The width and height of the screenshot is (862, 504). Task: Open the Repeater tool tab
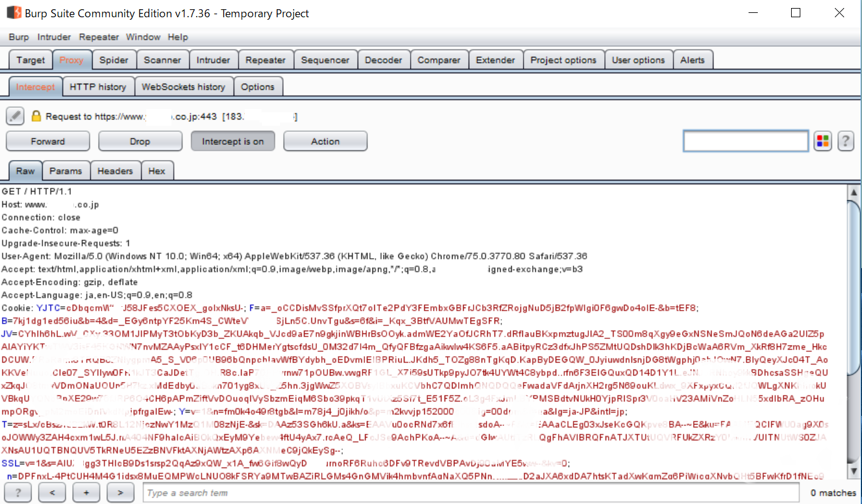point(266,60)
